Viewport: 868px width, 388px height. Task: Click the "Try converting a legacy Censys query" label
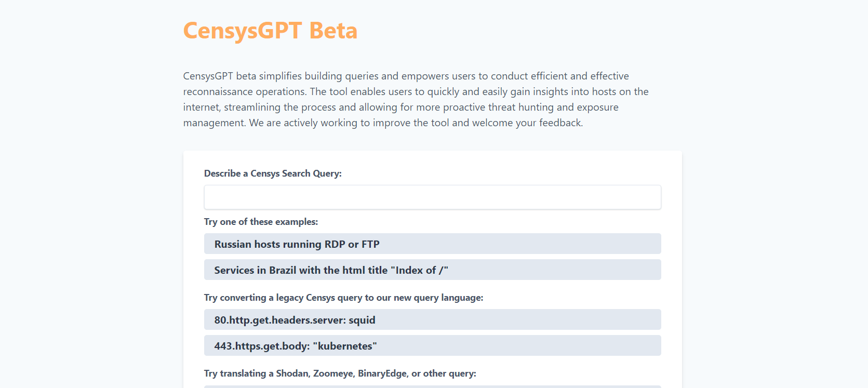[343, 298]
